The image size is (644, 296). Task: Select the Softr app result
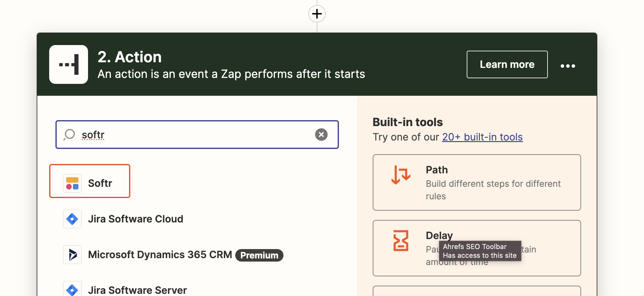90,181
